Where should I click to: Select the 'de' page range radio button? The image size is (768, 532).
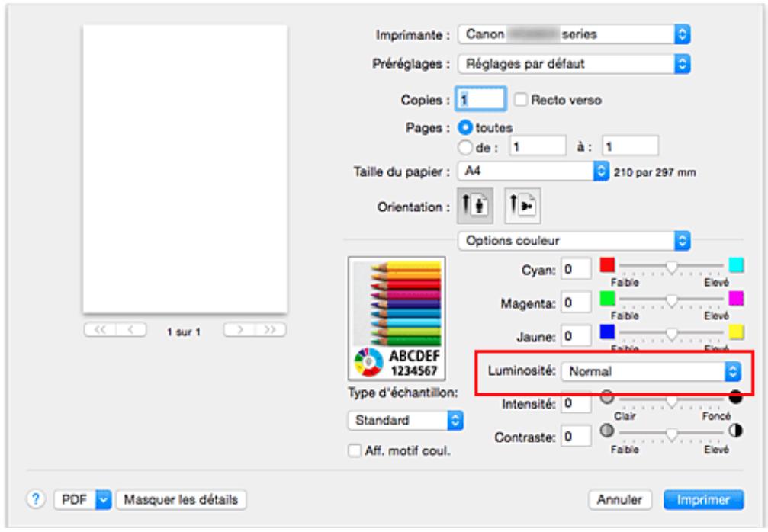464,147
